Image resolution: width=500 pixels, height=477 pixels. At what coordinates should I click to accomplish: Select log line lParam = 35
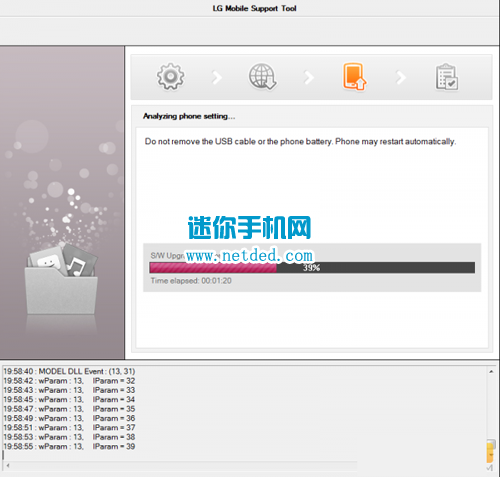(x=69, y=409)
